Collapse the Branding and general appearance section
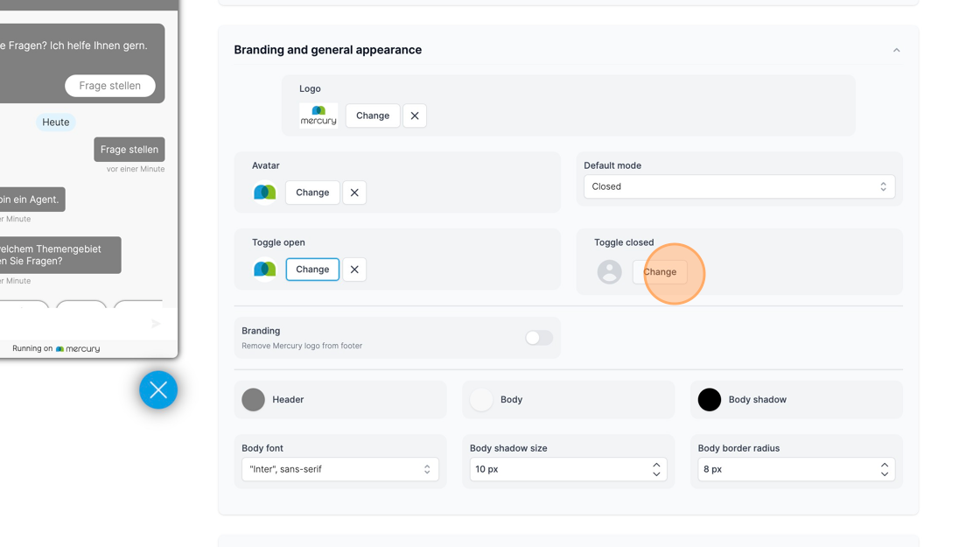 (896, 50)
